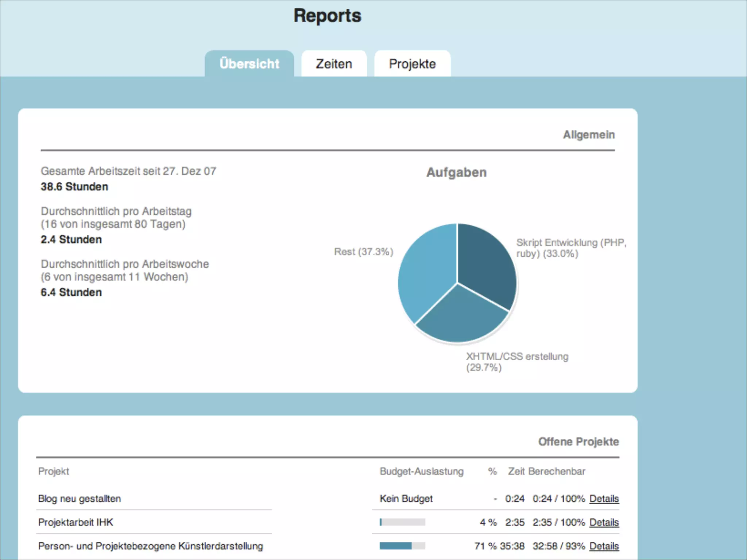The image size is (747, 560).
Task: Select the Projekte tab
Action: (x=412, y=64)
